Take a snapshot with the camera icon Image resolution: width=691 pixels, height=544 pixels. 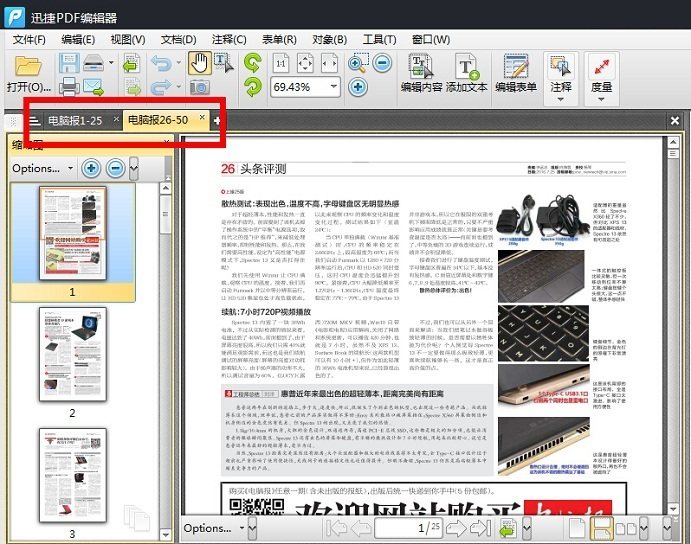pos(200,87)
